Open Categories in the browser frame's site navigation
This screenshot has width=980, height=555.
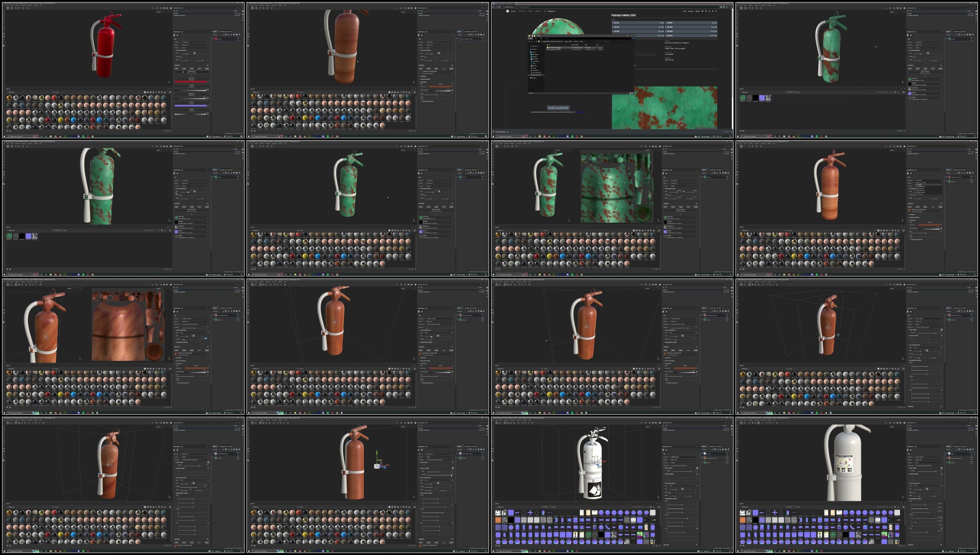(x=551, y=11)
